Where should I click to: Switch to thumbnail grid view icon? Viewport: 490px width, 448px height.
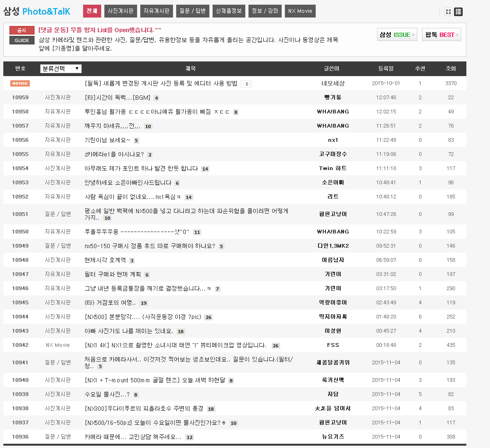click(x=448, y=12)
